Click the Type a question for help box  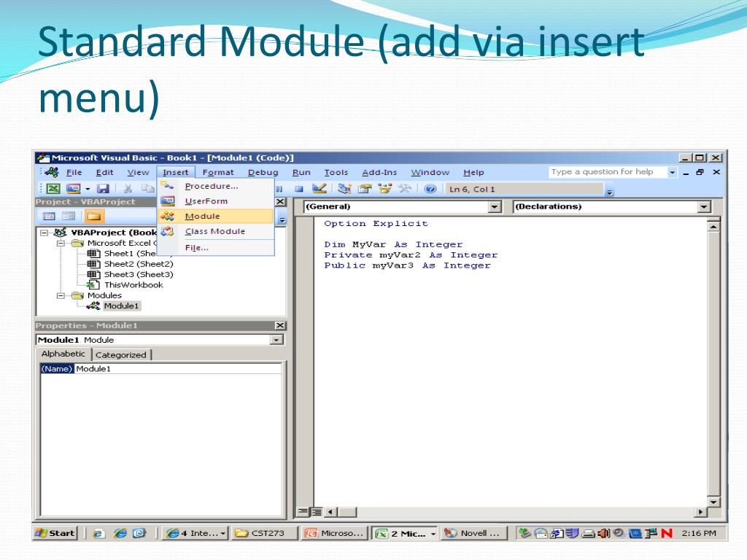point(608,172)
